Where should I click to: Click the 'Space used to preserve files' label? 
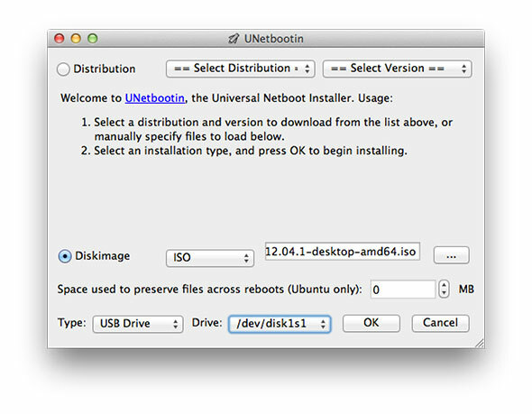[209, 290]
